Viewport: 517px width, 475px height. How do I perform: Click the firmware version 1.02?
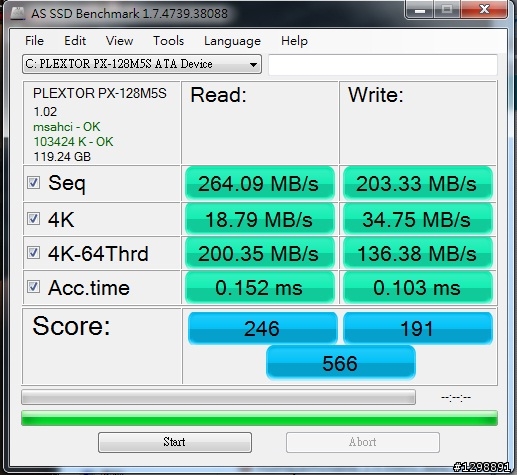(x=45, y=112)
